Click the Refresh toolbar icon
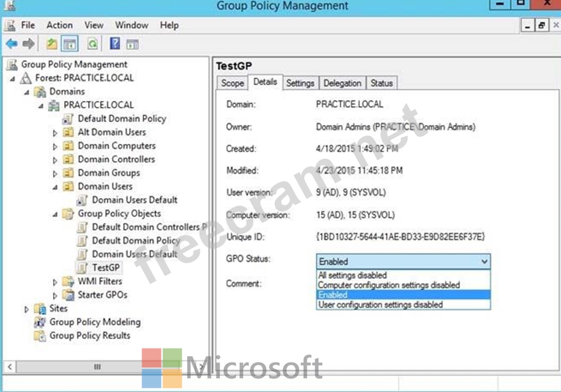This screenshot has width=561, height=392. pos(93,44)
